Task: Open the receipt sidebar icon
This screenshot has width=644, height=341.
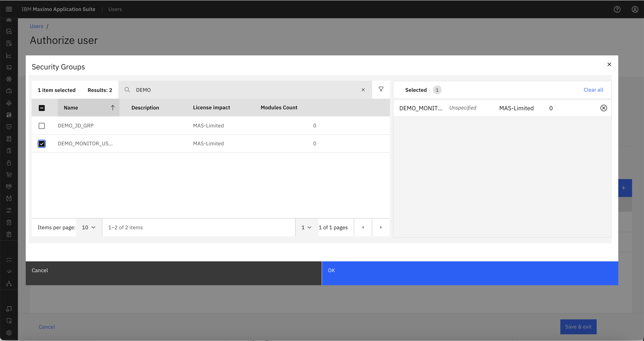Action: (x=9, y=139)
